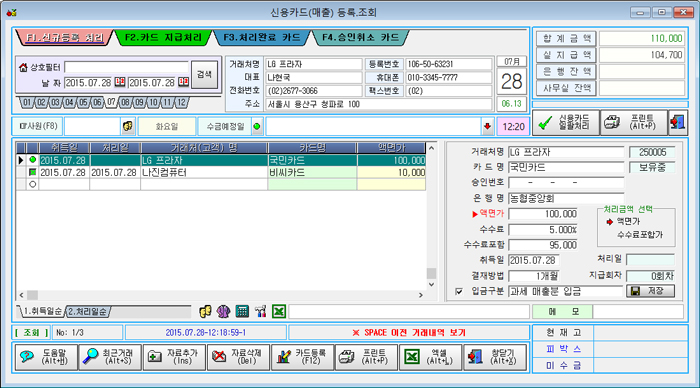Toggle the green 수금예정일 indicator
The width and height of the screenshot is (700, 388).
click(x=257, y=126)
